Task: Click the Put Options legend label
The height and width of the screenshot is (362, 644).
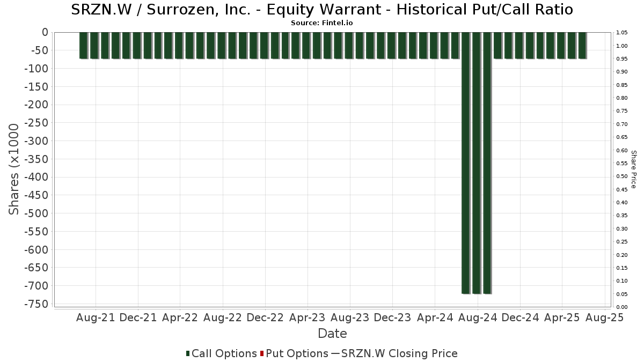Action: pyautogui.click(x=297, y=353)
